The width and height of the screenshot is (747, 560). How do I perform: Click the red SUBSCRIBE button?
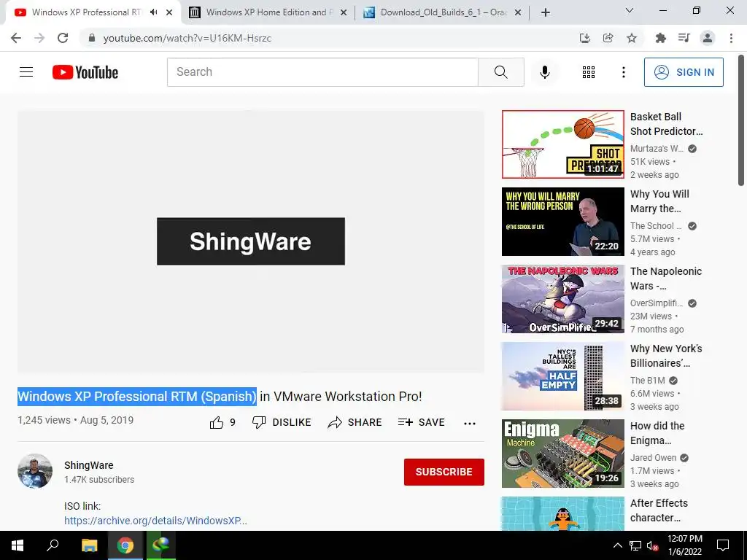(x=444, y=472)
